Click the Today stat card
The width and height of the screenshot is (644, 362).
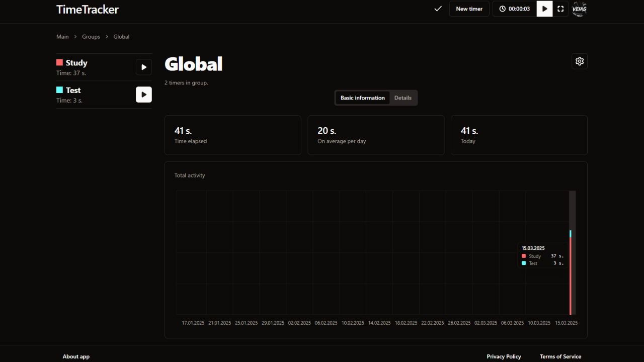pyautogui.click(x=519, y=135)
